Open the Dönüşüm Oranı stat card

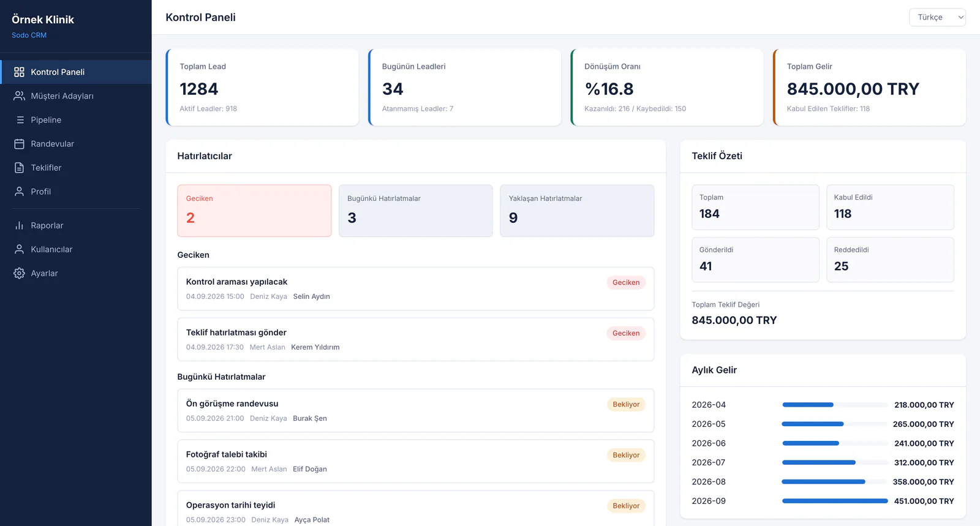(x=667, y=88)
